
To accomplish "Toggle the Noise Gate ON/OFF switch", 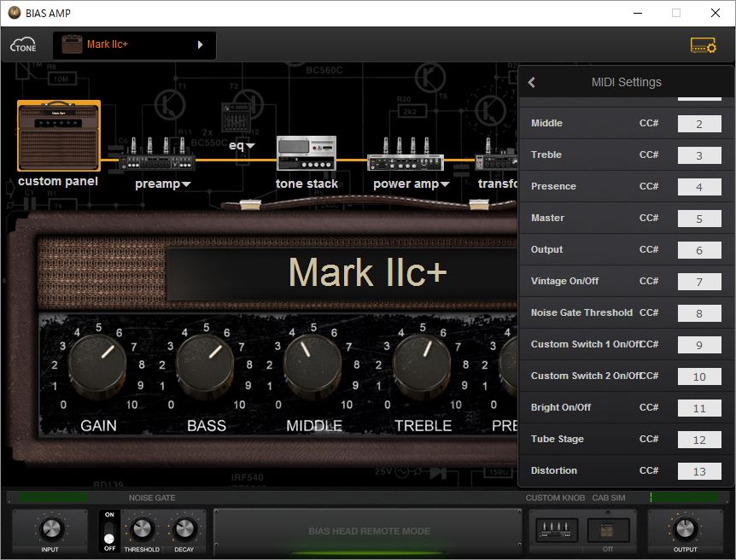I will click(109, 532).
